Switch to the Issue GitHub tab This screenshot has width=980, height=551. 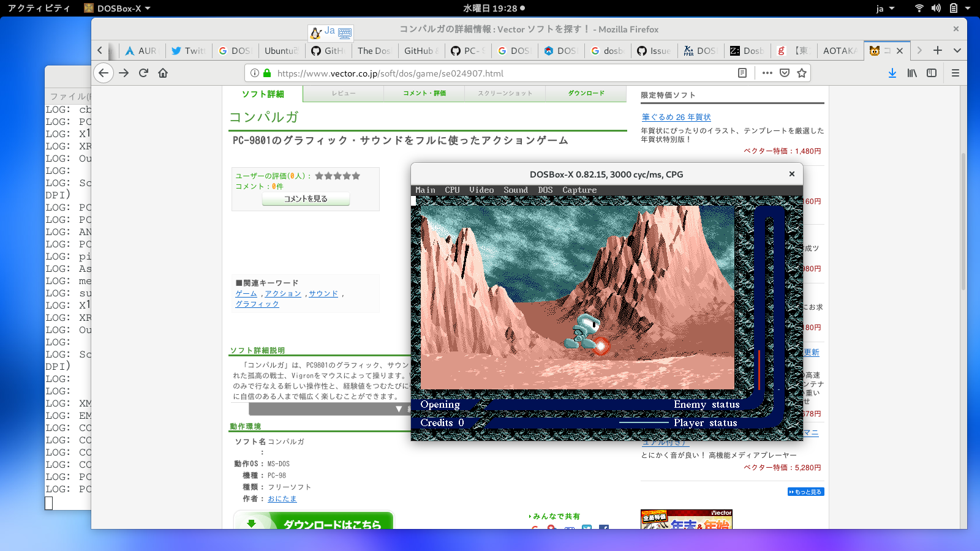click(654, 51)
